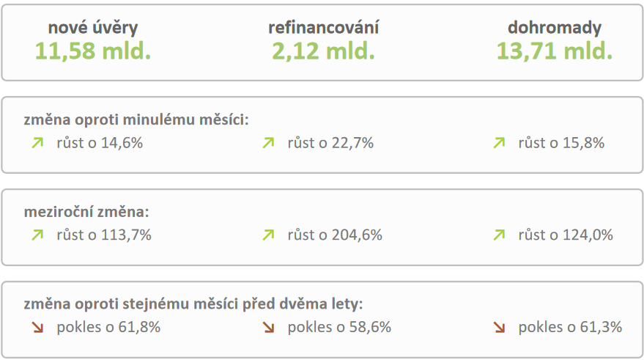
Task: Click the 2,12 mld. figure
Action: point(323,51)
